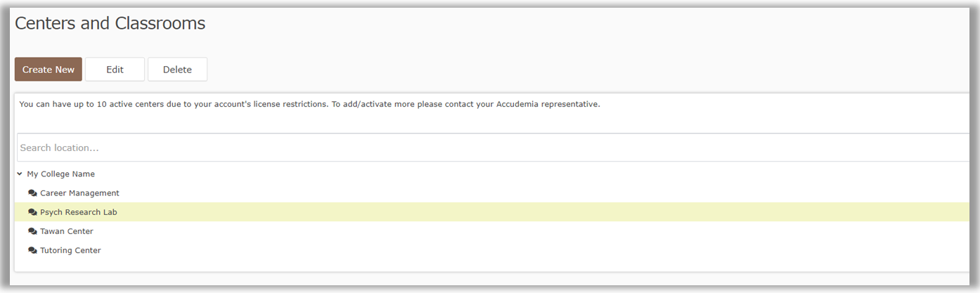Click highlighted row background right of Psych Research Lab
This screenshot has width=980, height=293.
tap(492, 212)
